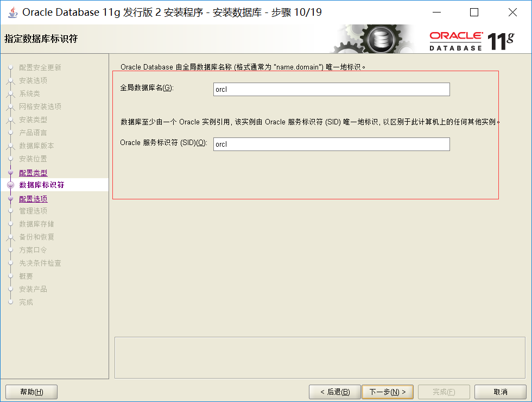Minimize the installer window
Viewport: 532px width, 402px height.
coord(436,12)
